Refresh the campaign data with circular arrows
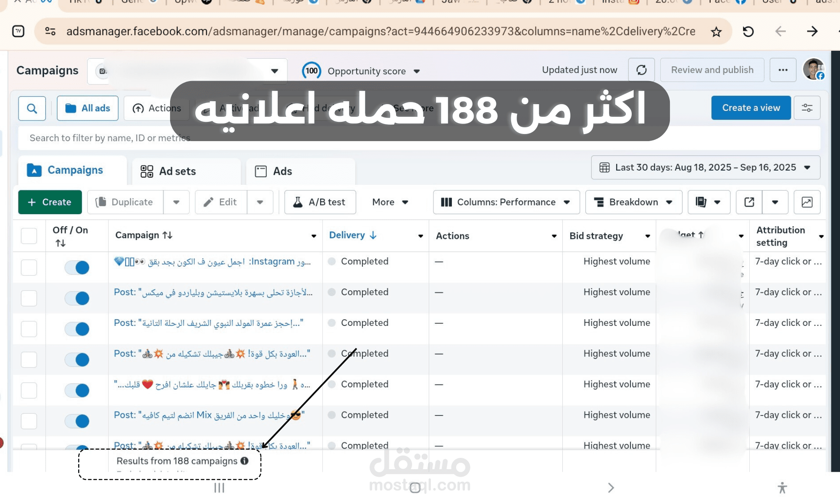Image resolution: width=840 pixels, height=504 pixels. [x=641, y=70]
